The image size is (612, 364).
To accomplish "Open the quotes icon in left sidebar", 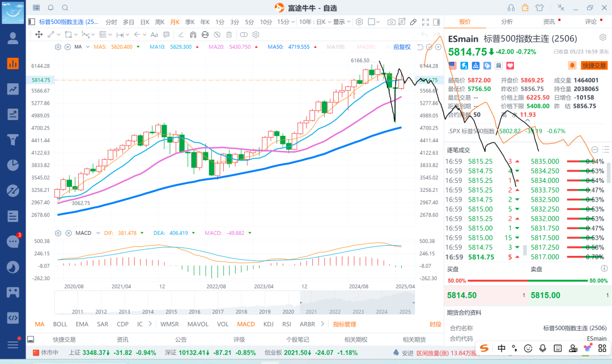I will tap(13, 63).
